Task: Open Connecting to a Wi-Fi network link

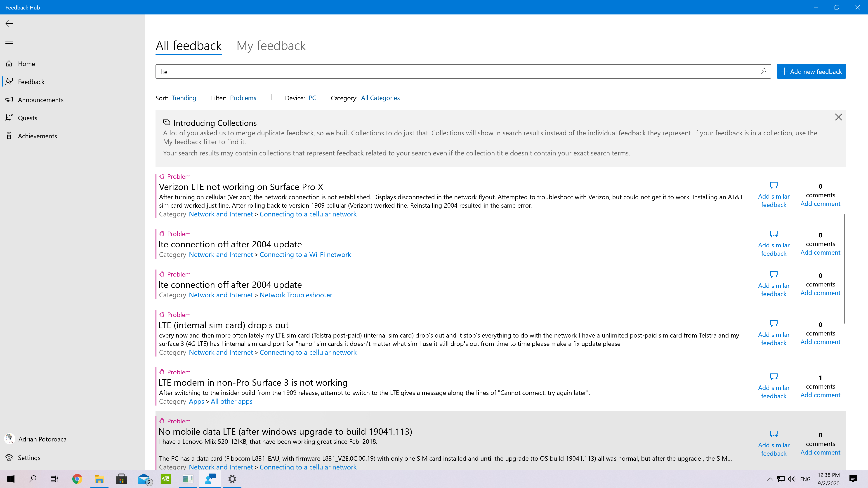Action: (x=305, y=255)
